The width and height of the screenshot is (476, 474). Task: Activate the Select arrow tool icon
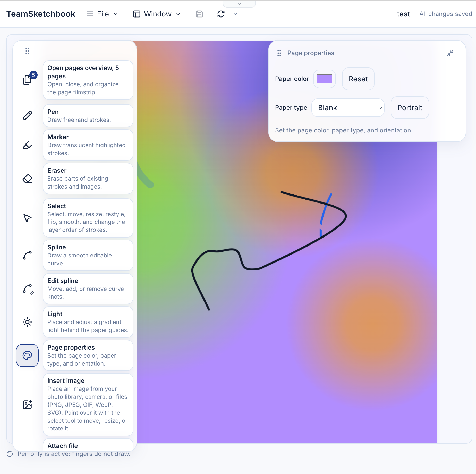pyautogui.click(x=27, y=218)
